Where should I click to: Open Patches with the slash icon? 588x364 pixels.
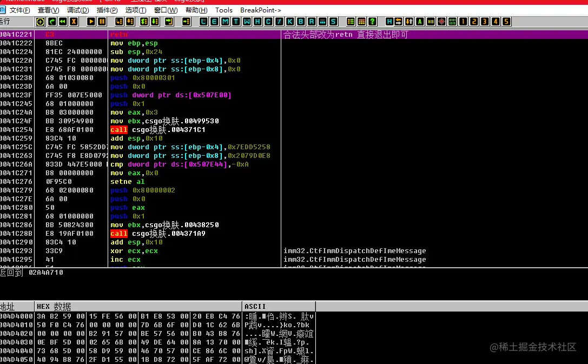(x=279, y=22)
